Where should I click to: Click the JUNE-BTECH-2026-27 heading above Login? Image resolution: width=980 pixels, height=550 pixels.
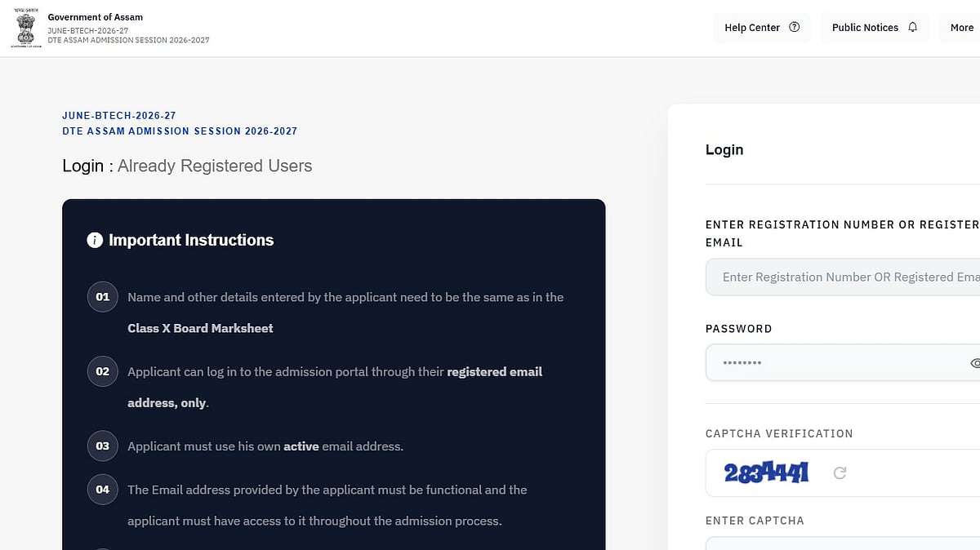coord(119,116)
